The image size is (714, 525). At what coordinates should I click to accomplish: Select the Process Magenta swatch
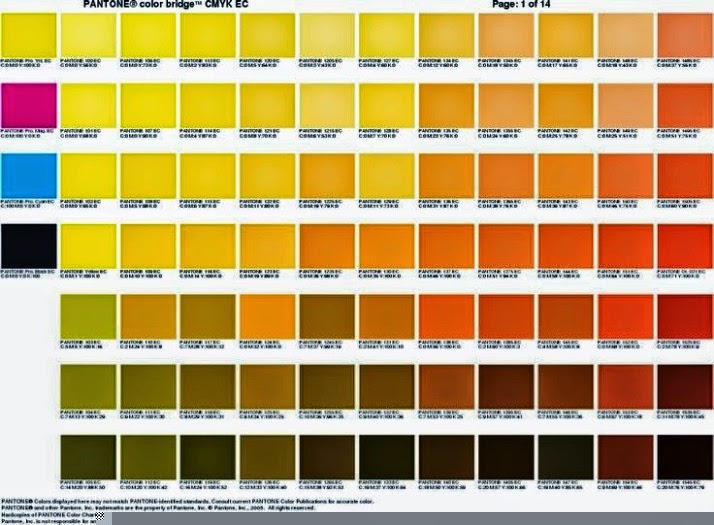click(x=29, y=105)
